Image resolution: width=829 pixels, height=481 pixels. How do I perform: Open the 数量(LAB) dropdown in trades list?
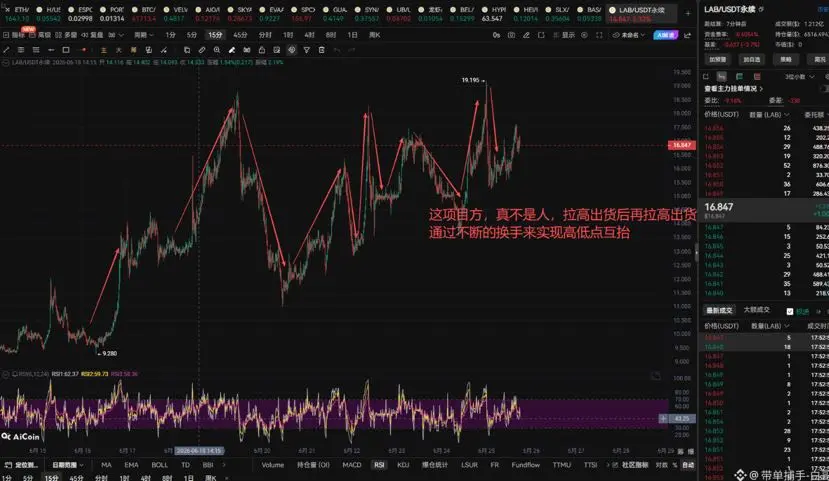(x=770, y=326)
